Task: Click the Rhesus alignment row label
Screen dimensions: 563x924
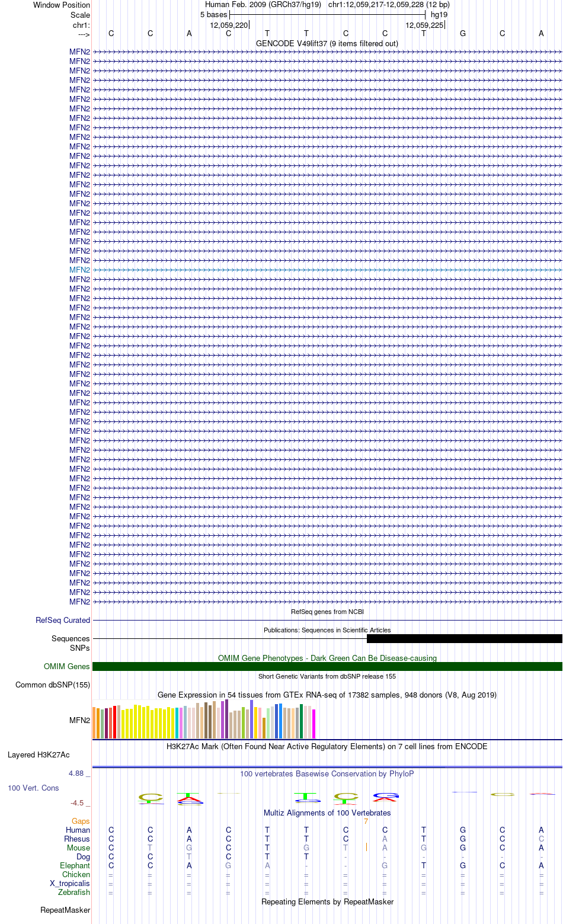Action: click(x=77, y=839)
